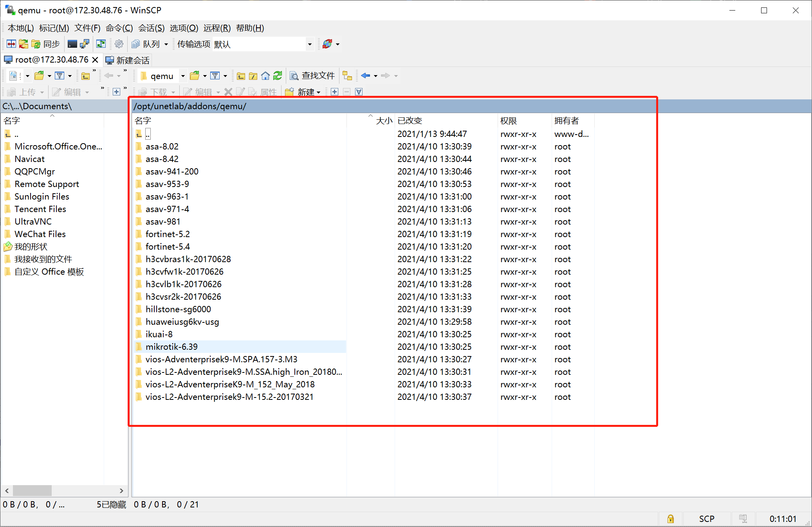Open the 本地(L) menu
Screen dimensions: 812x527
(21, 28)
